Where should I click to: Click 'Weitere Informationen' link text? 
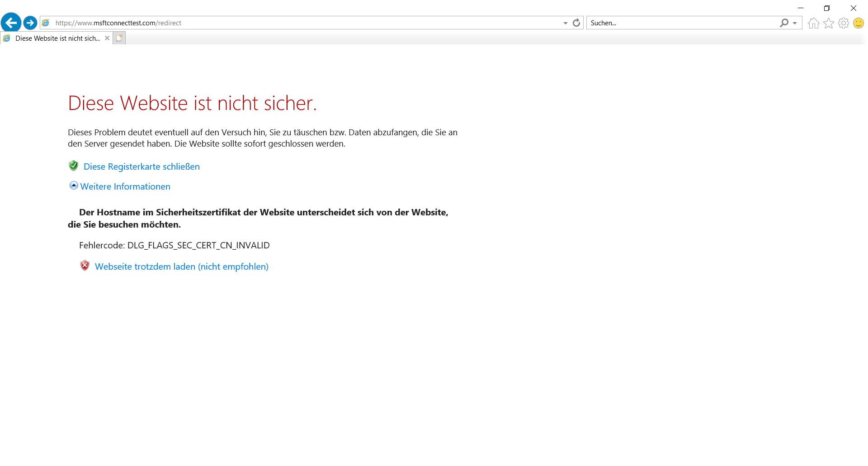pos(125,186)
